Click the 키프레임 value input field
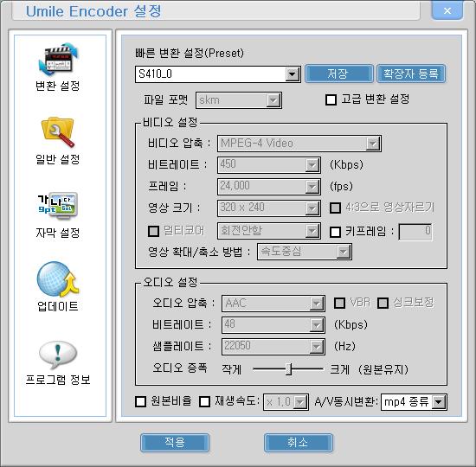The height and width of the screenshot is (467, 476). 415,232
